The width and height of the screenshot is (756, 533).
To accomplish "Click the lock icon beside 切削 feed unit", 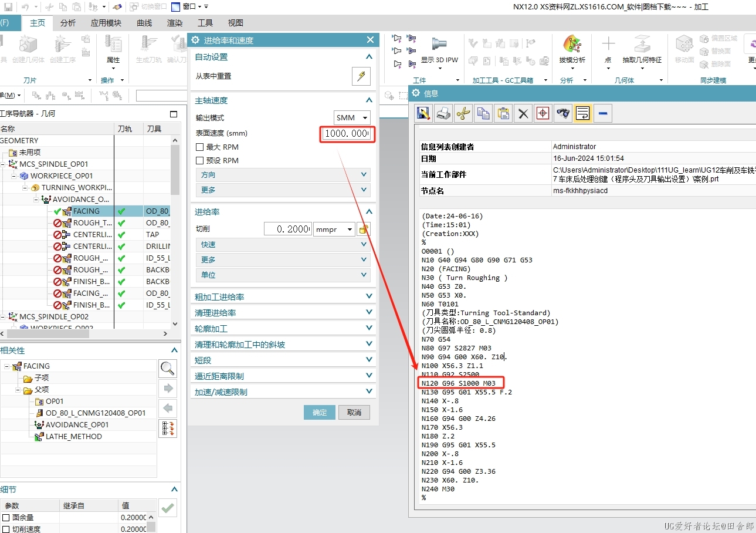I will tap(364, 229).
